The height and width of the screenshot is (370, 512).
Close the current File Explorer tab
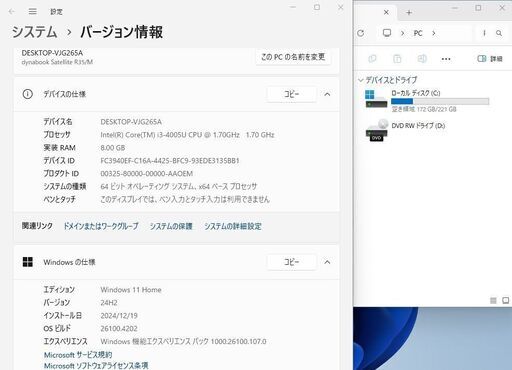pyautogui.click(x=386, y=12)
